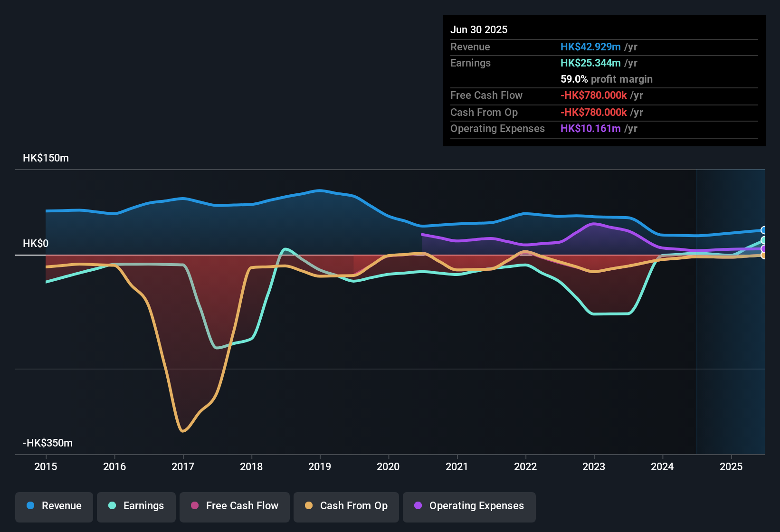Click the Free Cash Flow legend dot icon
The width and height of the screenshot is (780, 532).
[194, 506]
